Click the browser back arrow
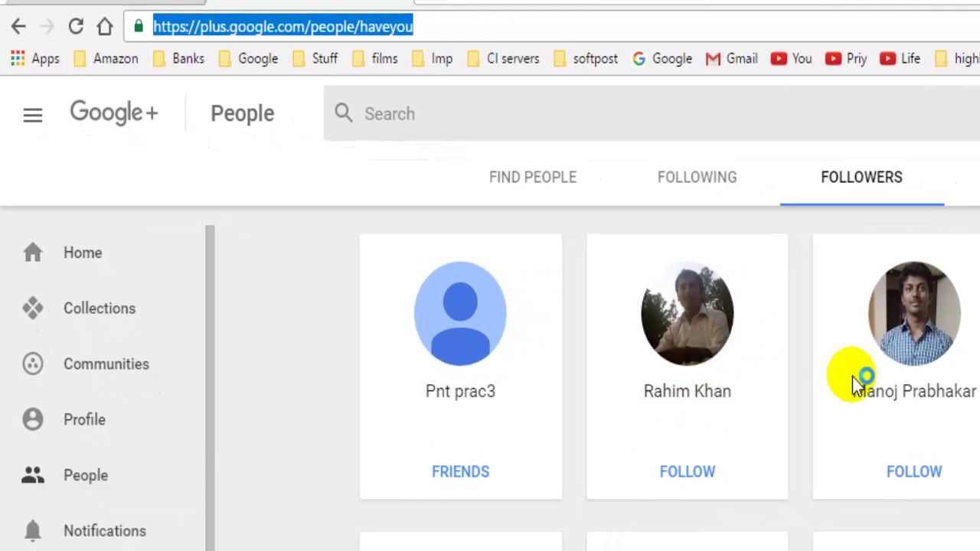Viewport: 980px width, 551px height. click(x=18, y=27)
